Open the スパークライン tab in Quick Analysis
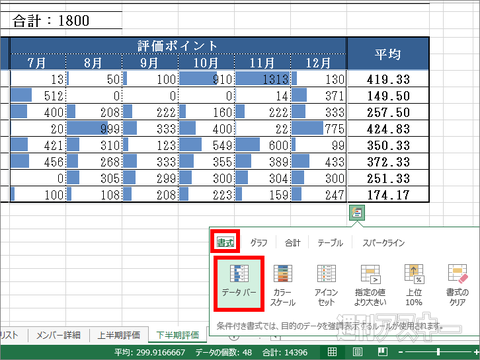The width and height of the screenshot is (480, 360). (384, 242)
